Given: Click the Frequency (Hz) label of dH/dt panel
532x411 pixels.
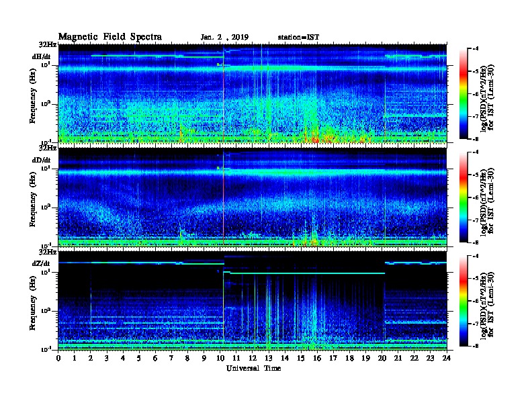Looking at the screenshot, I should (x=32, y=96).
